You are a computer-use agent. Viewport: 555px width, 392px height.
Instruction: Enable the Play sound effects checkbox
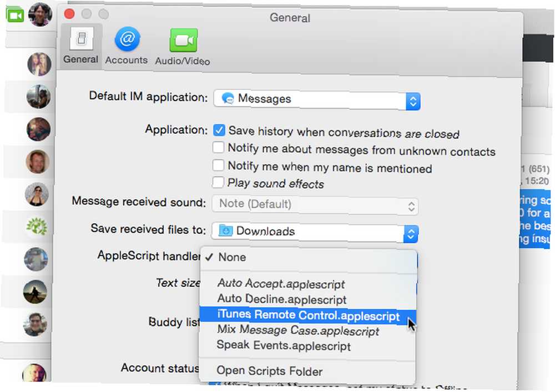[218, 182]
